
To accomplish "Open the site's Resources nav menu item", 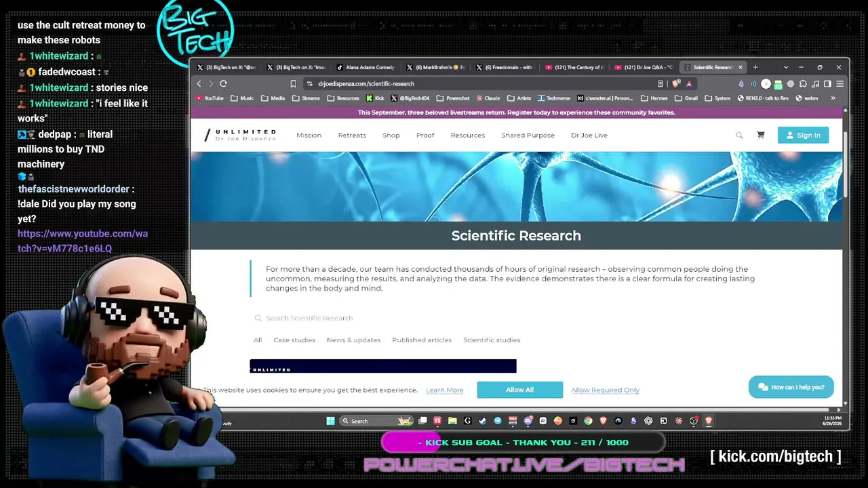I will 468,136.
